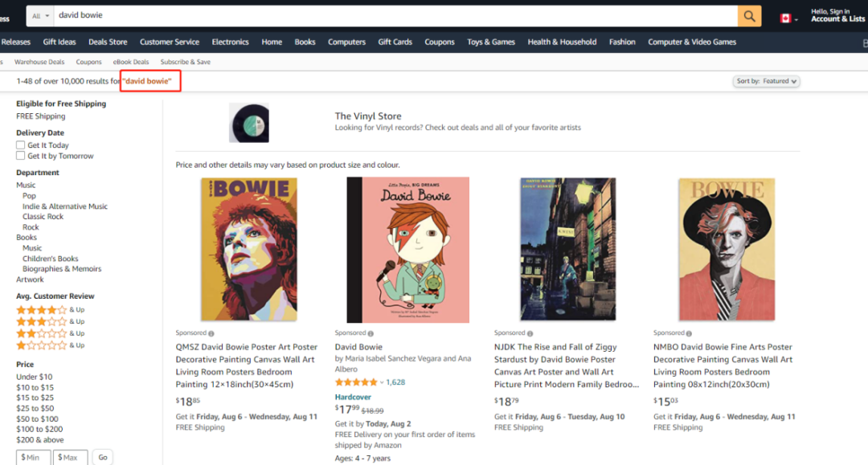Viewport: 868px width, 465px height.
Task: Open Toys & Games category
Action: (x=491, y=42)
